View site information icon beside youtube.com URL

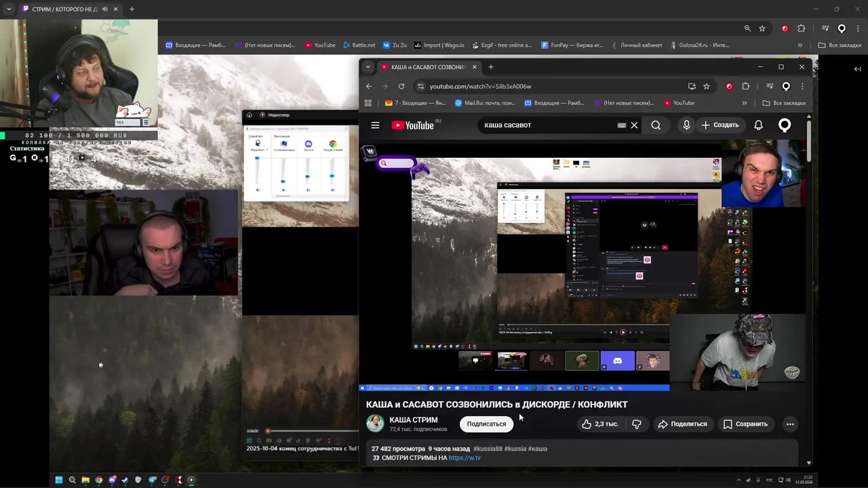pyautogui.click(x=420, y=86)
